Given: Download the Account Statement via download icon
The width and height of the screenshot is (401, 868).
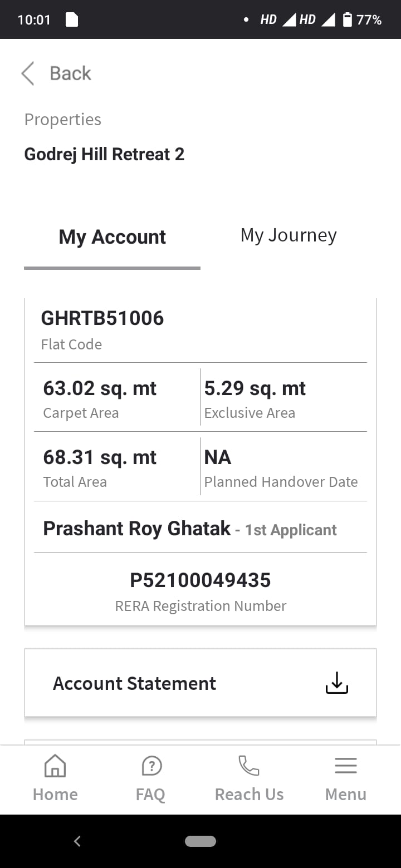Looking at the screenshot, I should coord(336,683).
